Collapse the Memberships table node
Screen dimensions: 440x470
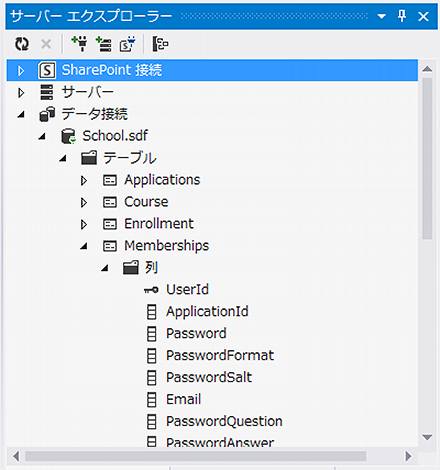84,246
